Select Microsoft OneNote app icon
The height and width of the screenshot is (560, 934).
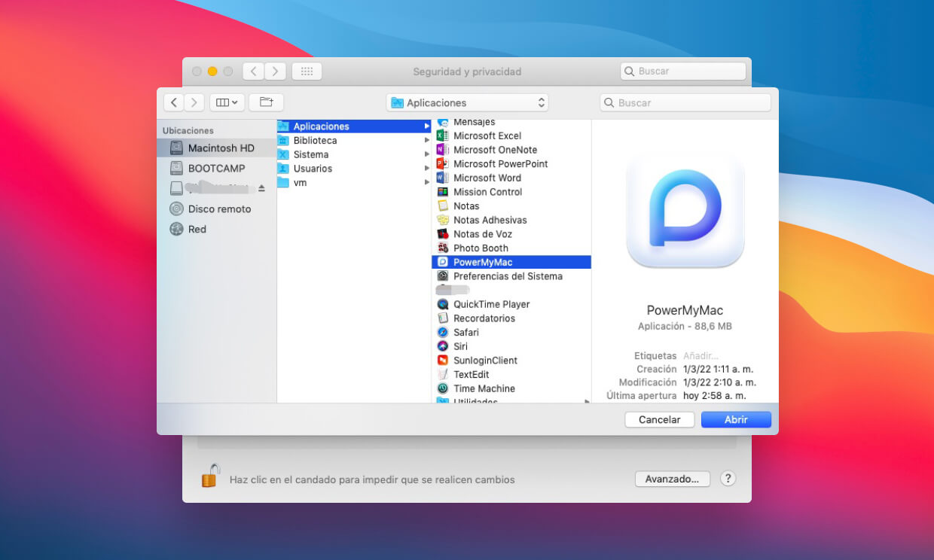(443, 150)
